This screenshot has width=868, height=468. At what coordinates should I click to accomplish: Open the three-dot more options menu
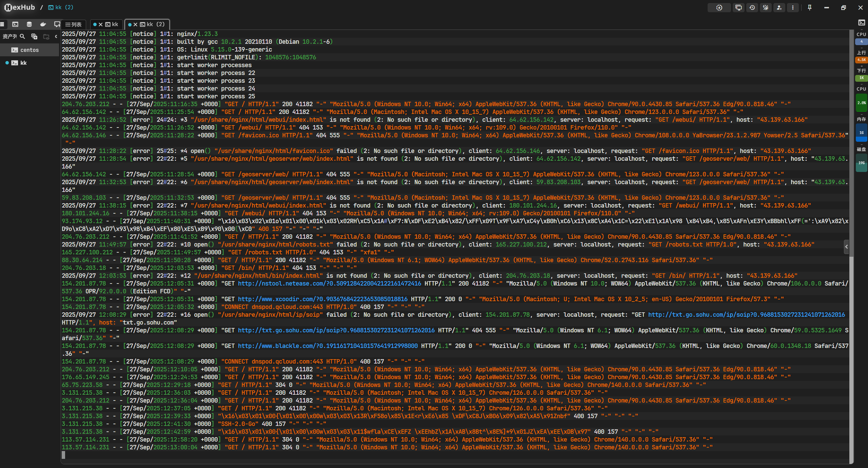(793, 7)
